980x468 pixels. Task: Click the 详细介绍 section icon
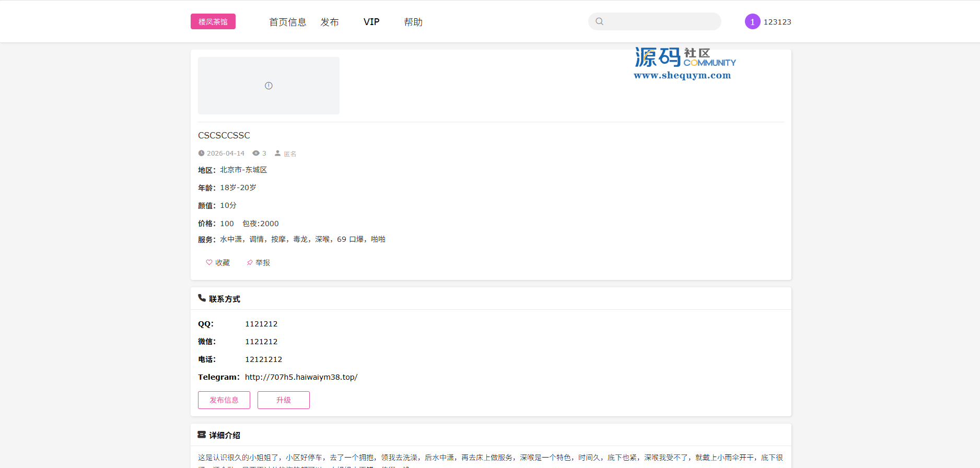202,435
